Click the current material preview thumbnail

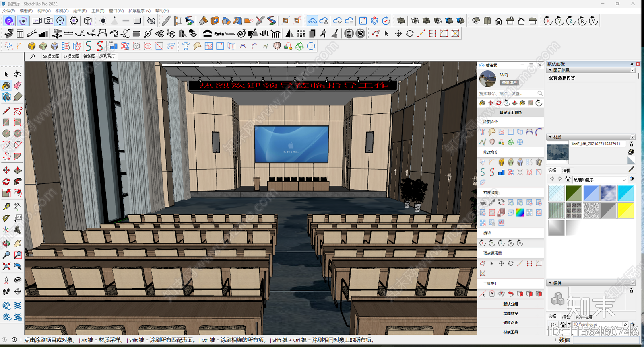558,152
